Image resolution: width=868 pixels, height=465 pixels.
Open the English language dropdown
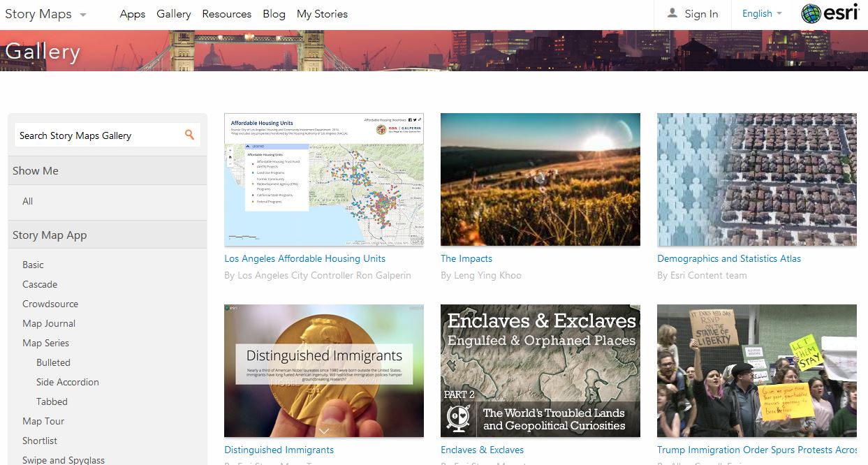[762, 13]
